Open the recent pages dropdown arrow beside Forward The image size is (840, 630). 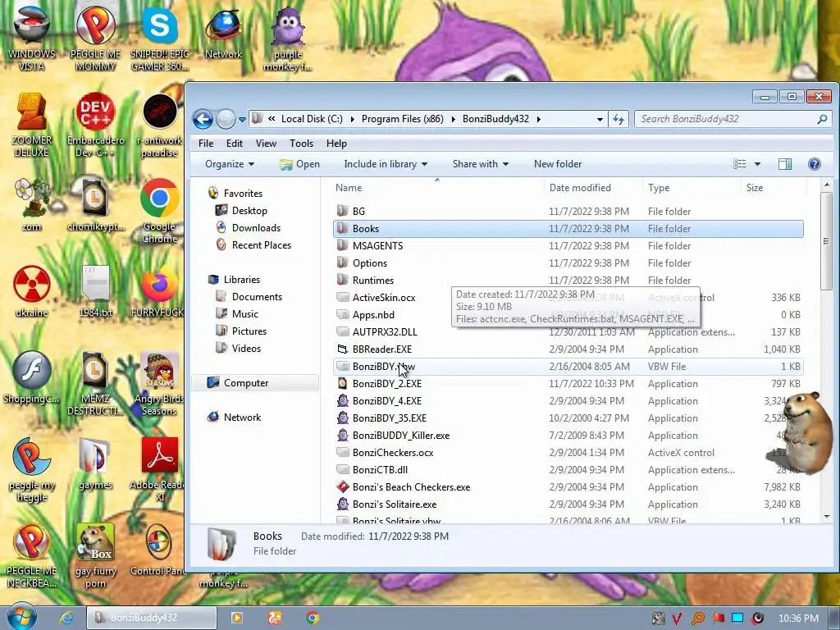coord(242,120)
